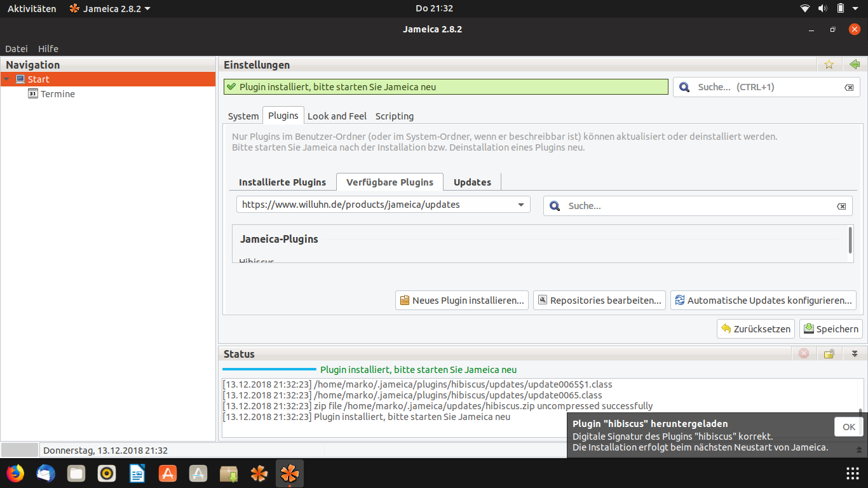Viewport: 868px width, 488px height.
Task: Switch to the Scripting tab
Action: pos(395,116)
